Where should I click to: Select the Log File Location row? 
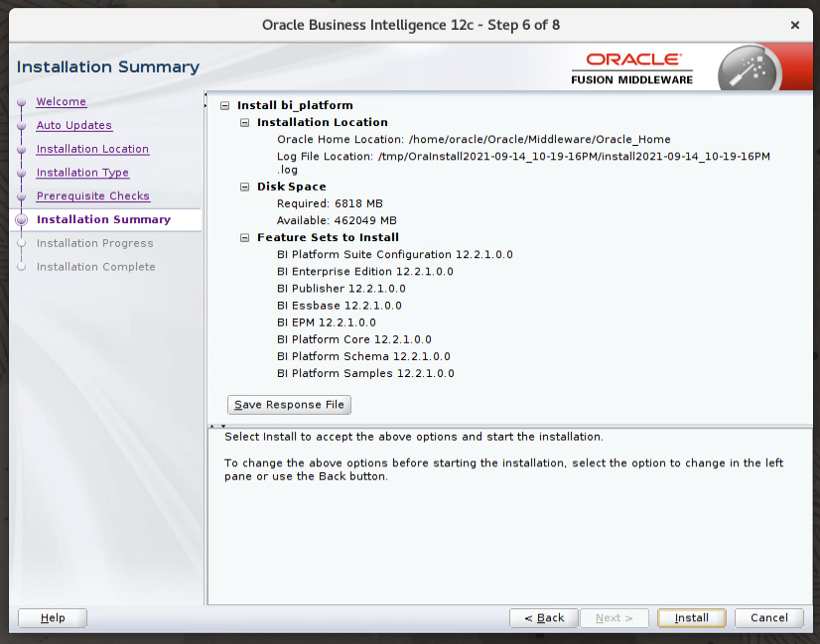point(523,163)
